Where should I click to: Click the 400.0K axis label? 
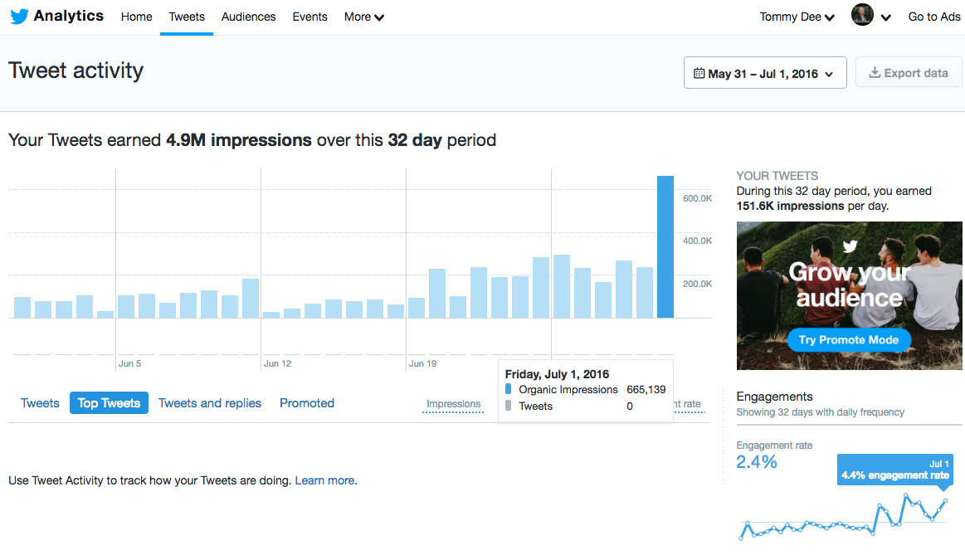click(697, 241)
